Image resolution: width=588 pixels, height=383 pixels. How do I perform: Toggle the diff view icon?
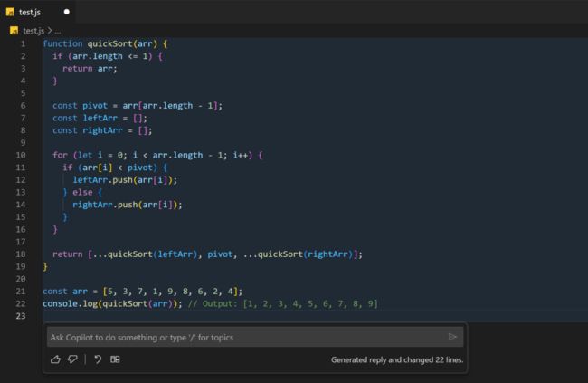click(x=115, y=359)
